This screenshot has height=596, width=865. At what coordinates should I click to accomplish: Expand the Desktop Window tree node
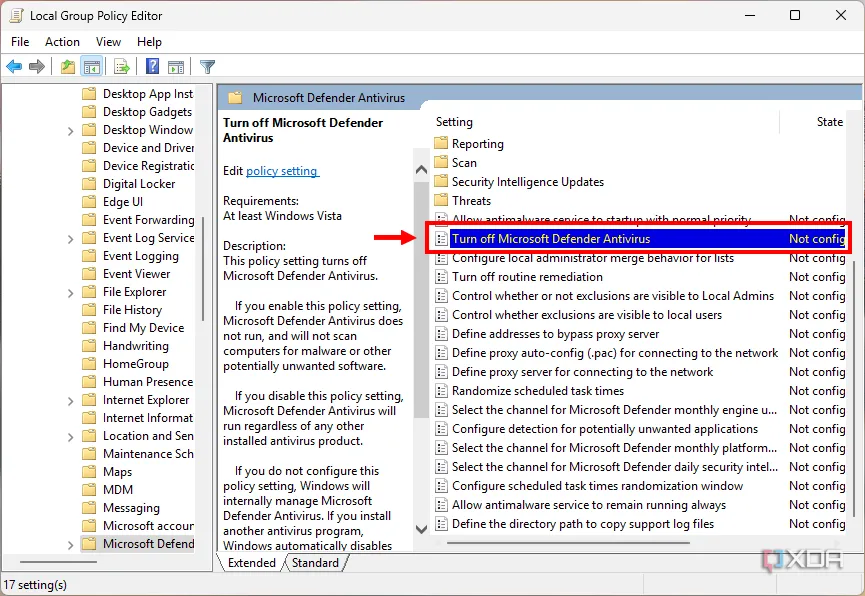pyautogui.click(x=70, y=131)
